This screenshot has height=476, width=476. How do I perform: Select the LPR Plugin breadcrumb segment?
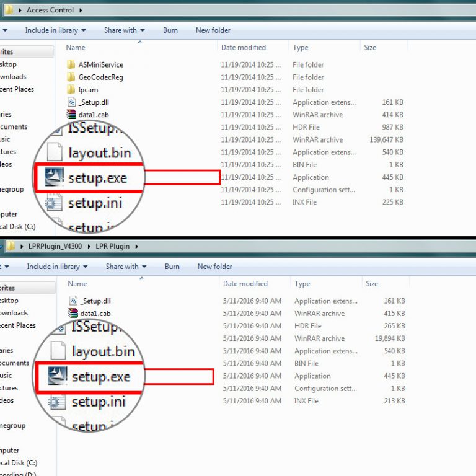click(x=113, y=246)
